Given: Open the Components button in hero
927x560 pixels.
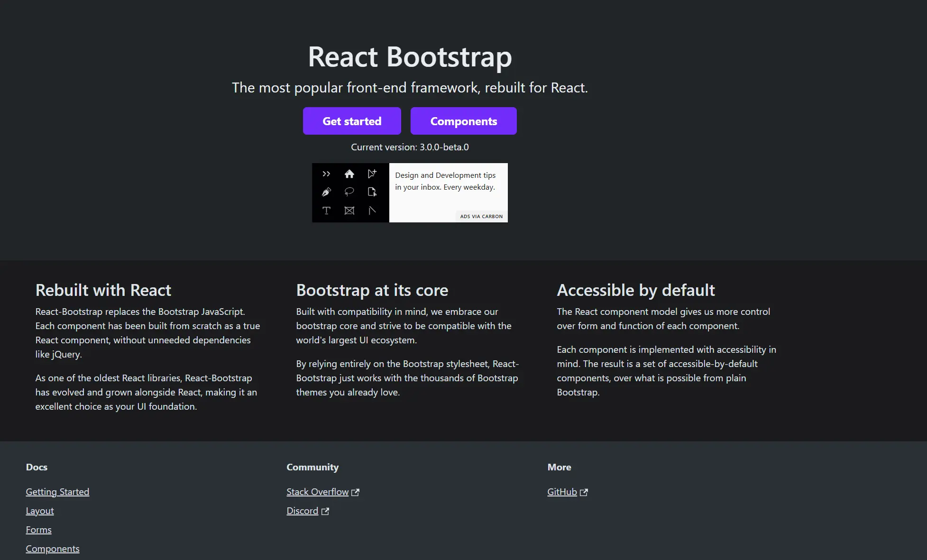Looking at the screenshot, I should click(x=463, y=121).
